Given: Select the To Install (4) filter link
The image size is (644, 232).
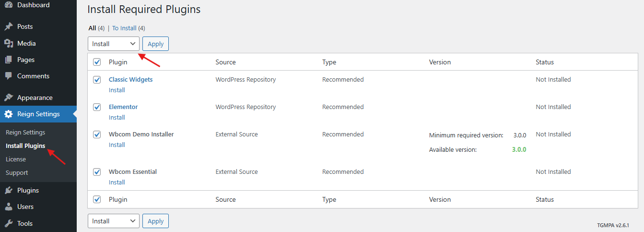Looking at the screenshot, I should pyautogui.click(x=129, y=28).
